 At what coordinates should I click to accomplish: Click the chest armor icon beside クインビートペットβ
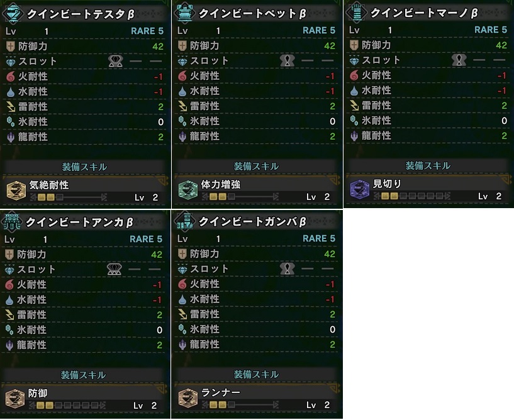pos(185,13)
